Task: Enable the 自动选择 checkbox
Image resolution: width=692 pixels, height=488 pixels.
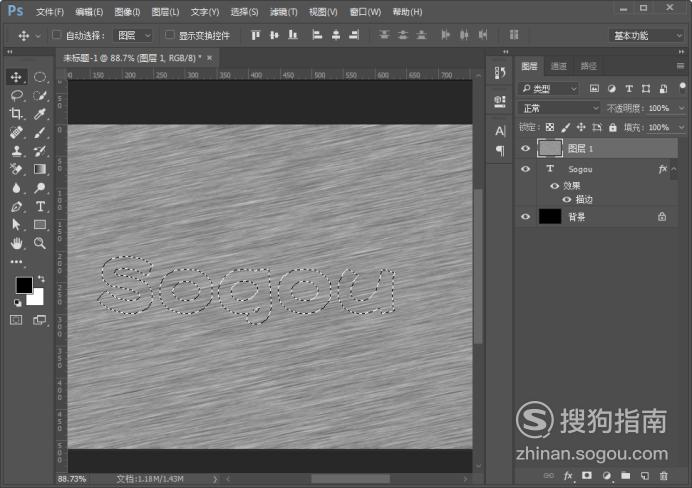Action: point(57,35)
